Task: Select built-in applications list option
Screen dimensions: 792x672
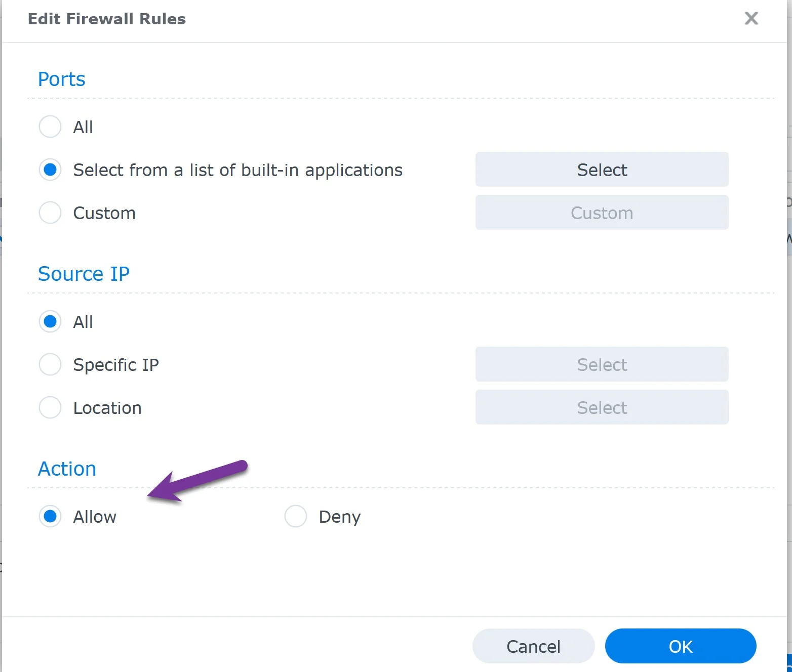Action: point(50,170)
